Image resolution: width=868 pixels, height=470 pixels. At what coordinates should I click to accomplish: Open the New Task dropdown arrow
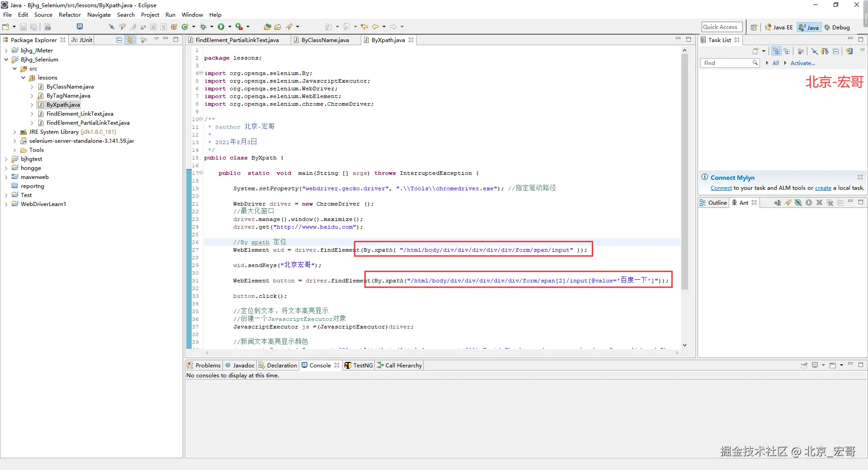click(x=764, y=51)
